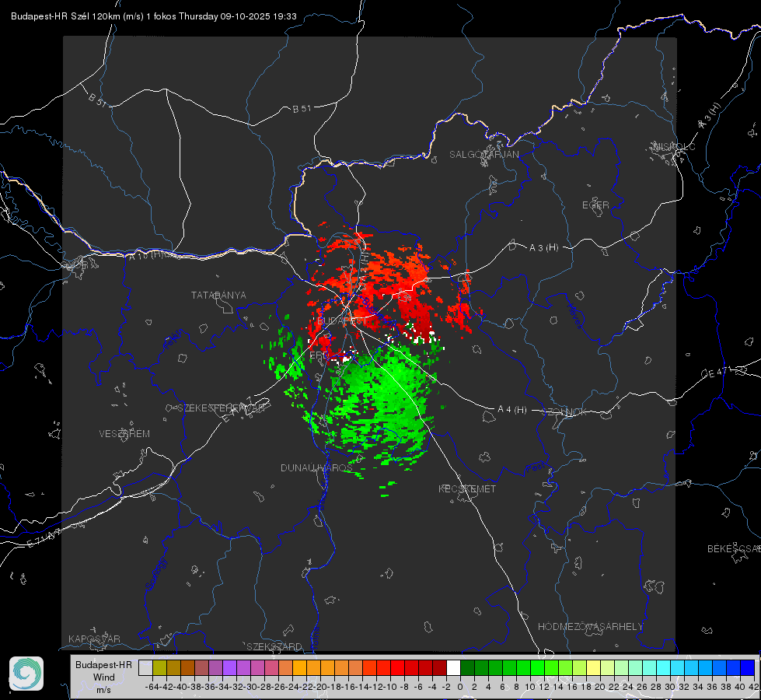Click the blue Somogy county label
The width and height of the screenshot is (761, 700).
click(155, 574)
